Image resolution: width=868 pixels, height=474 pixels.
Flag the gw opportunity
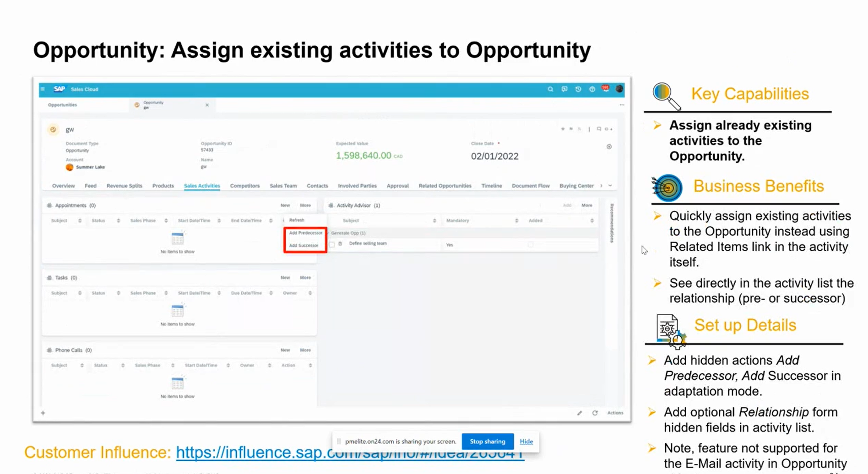(x=571, y=129)
